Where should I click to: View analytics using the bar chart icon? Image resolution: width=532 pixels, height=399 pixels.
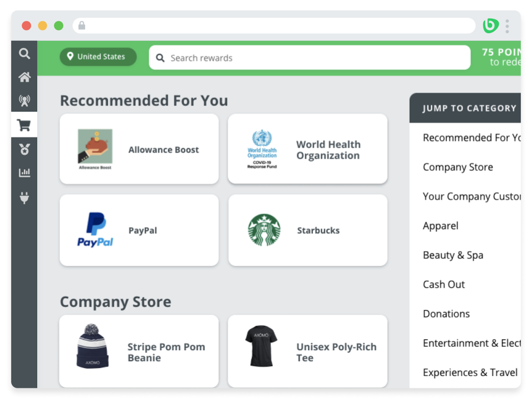click(x=24, y=172)
